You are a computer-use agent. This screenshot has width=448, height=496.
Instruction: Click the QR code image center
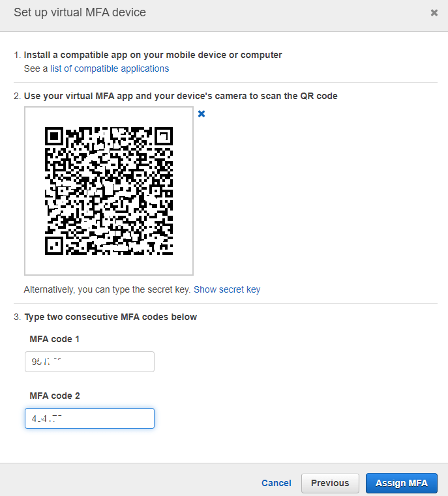click(x=109, y=191)
